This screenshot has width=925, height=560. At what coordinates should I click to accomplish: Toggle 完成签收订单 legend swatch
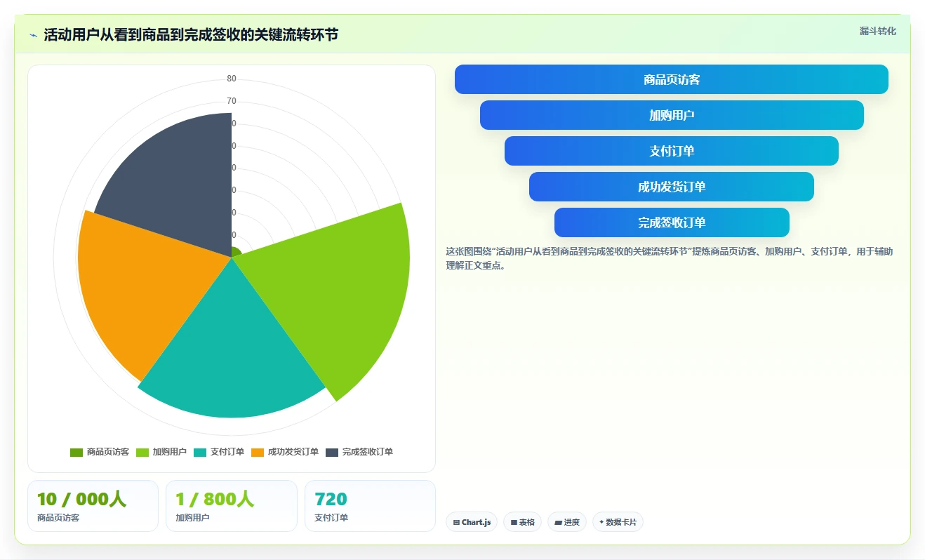point(332,452)
